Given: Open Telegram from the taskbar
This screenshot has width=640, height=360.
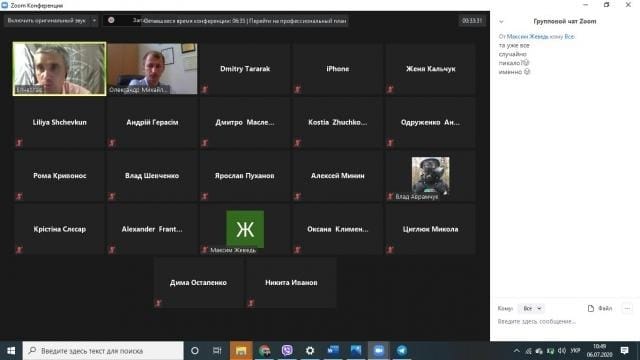Looking at the screenshot, I should click(402, 350).
